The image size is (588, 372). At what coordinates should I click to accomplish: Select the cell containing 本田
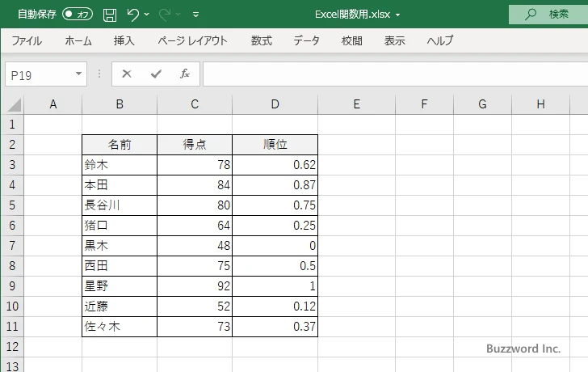click(120, 185)
